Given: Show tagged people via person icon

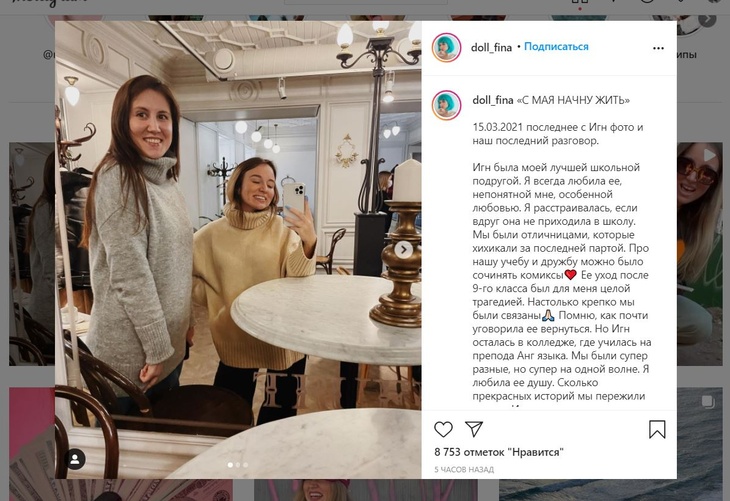Looking at the screenshot, I should pos(75,460).
